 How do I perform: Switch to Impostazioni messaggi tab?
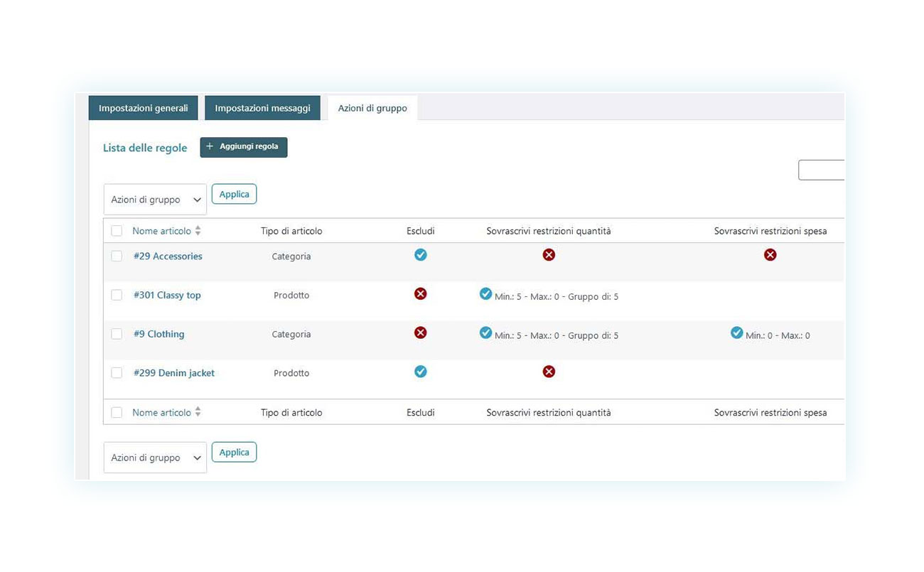click(x=263, y=108)
